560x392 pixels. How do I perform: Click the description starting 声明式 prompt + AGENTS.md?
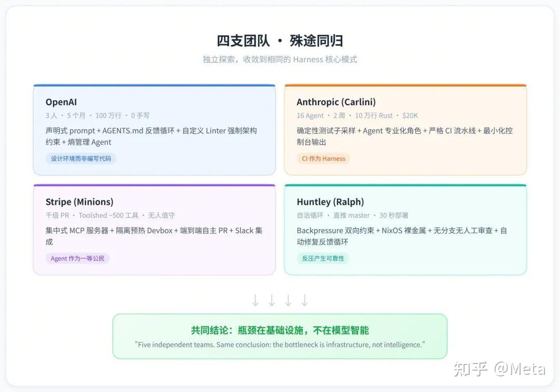coord(151,136)
